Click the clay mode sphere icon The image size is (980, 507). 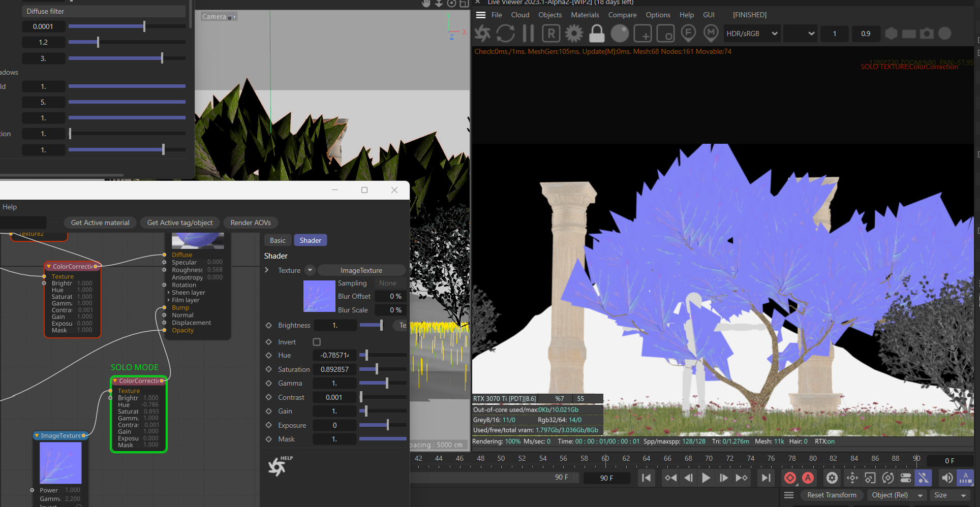[620, 34]
